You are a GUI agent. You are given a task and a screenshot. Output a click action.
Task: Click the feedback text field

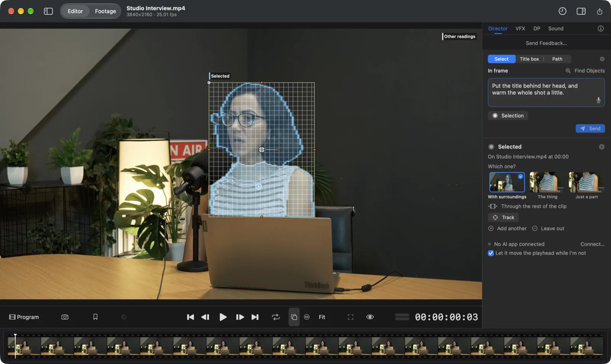pos(546,92)
